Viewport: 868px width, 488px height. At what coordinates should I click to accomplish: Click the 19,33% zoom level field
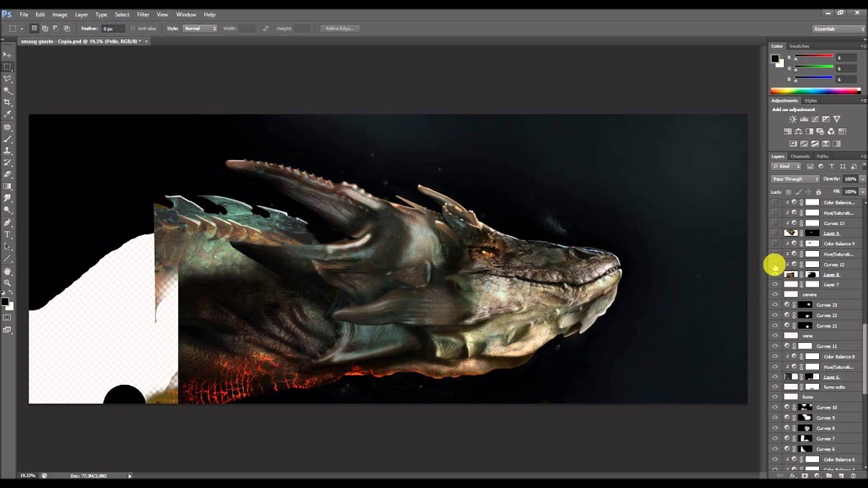pyautogui.click(x=28, y=476)
